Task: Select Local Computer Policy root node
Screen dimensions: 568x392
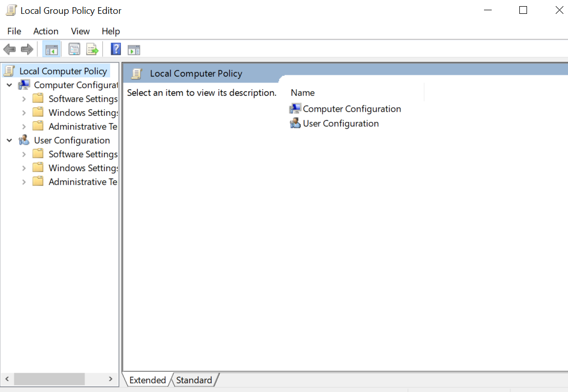Action: pos(63,71)
